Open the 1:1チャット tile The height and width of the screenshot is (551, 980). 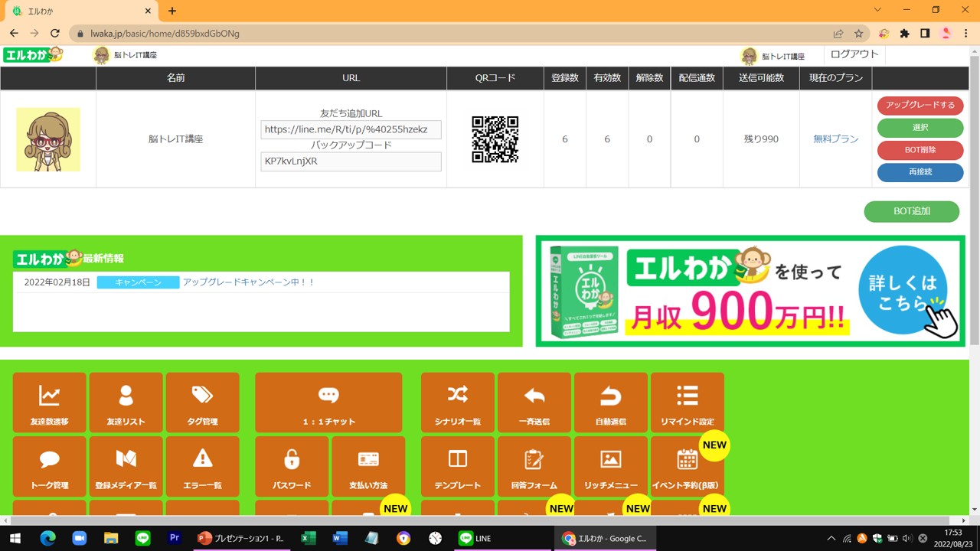[328, 403]
